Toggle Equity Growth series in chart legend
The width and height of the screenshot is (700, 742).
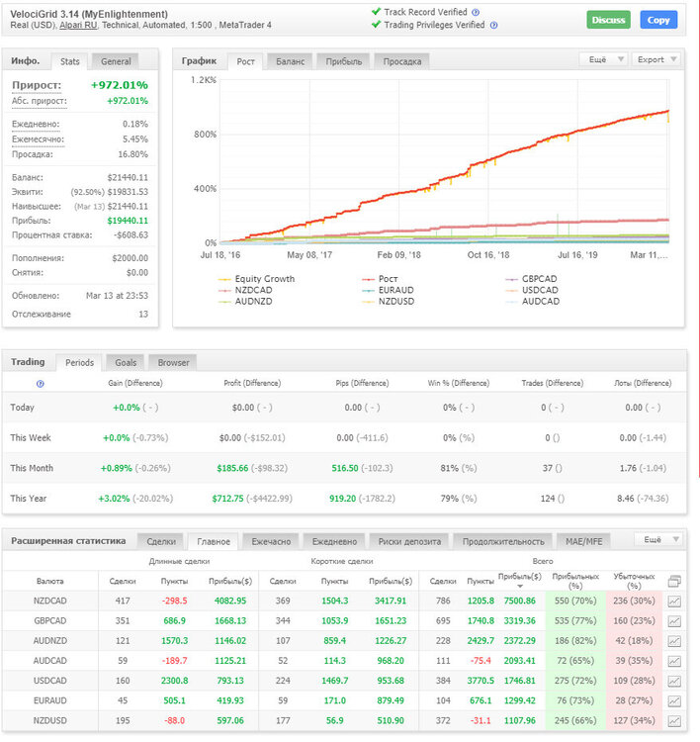(x=256, y=279)
